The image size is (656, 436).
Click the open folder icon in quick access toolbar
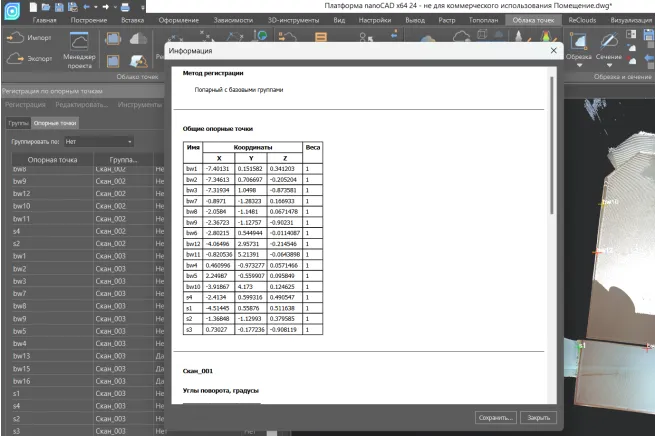(x=48, y=6)
